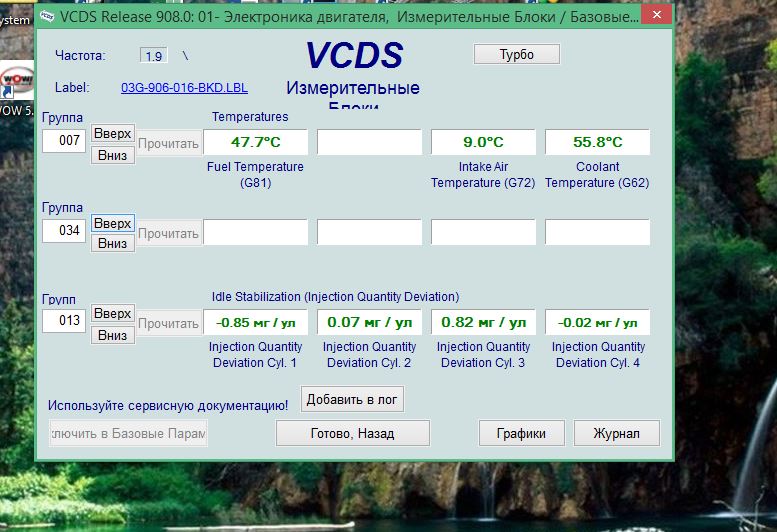This screenshot has width=777, height=532.
Task: Click the 0.82 мг / ул cylinder 3 value
Action: (483, 322)
